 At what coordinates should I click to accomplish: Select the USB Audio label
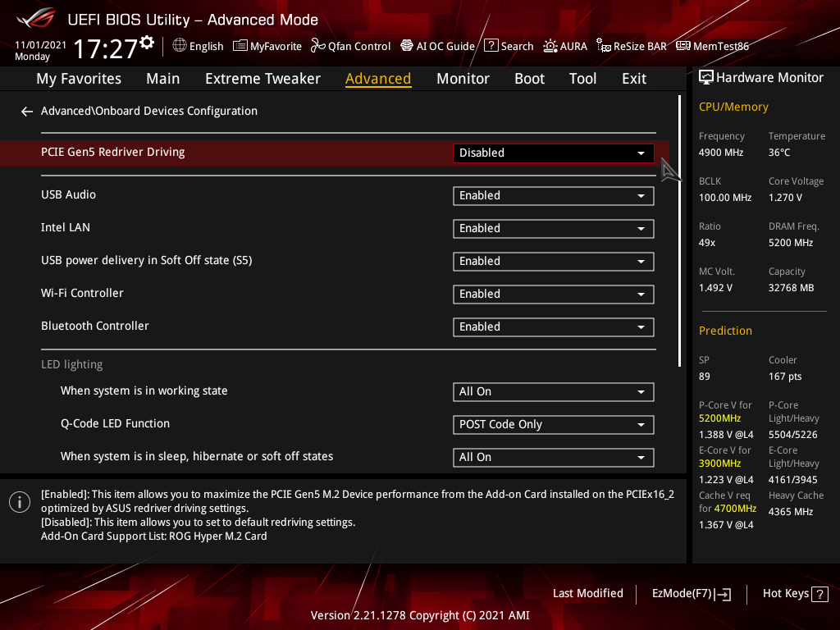69,195
